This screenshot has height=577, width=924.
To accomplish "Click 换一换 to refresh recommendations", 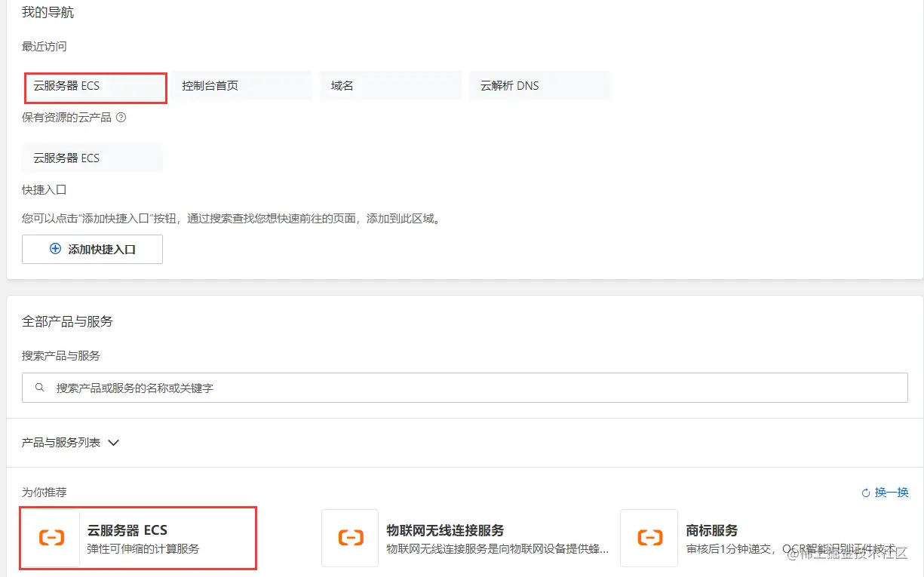I will coord(892,493).
